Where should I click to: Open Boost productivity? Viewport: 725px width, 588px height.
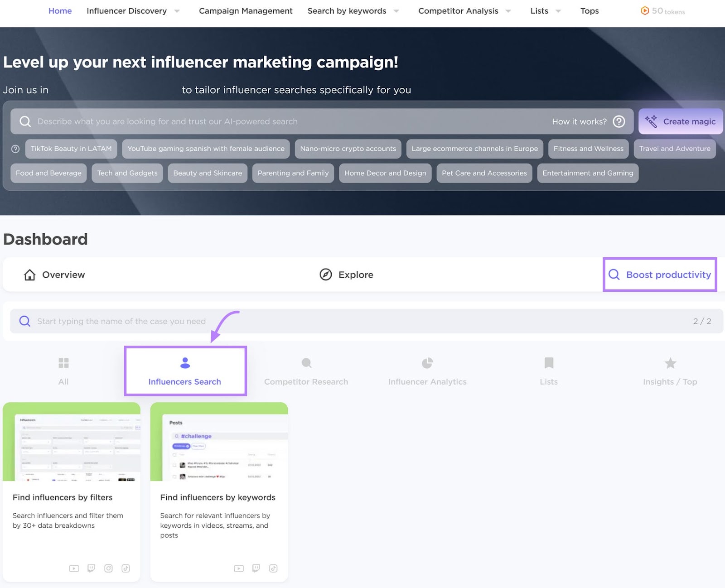660,275
